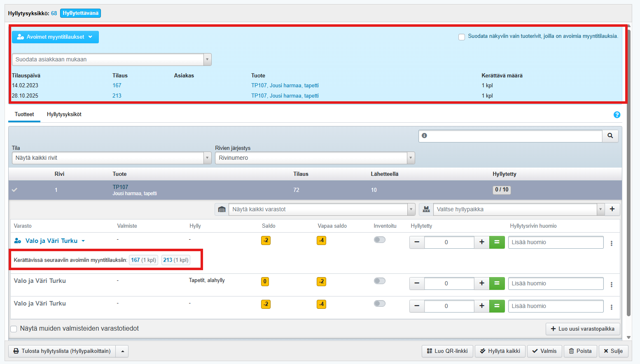Click the magnifying glass search button
Image resolution: width=640 pixels, height=364 pixels.
(x=610, y=136)
